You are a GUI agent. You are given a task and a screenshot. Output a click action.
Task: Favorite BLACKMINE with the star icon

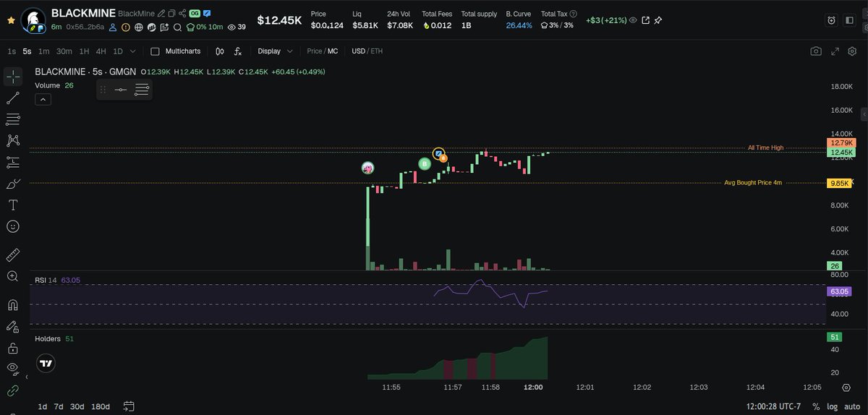10,20
